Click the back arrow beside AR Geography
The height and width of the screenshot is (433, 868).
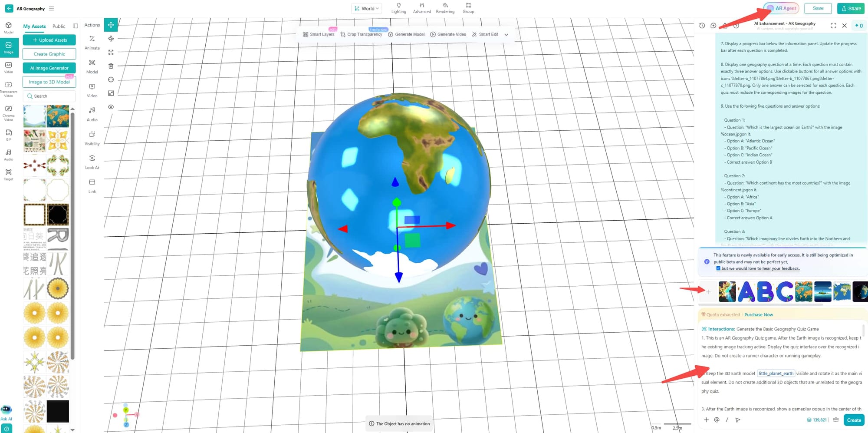point(9,8)
